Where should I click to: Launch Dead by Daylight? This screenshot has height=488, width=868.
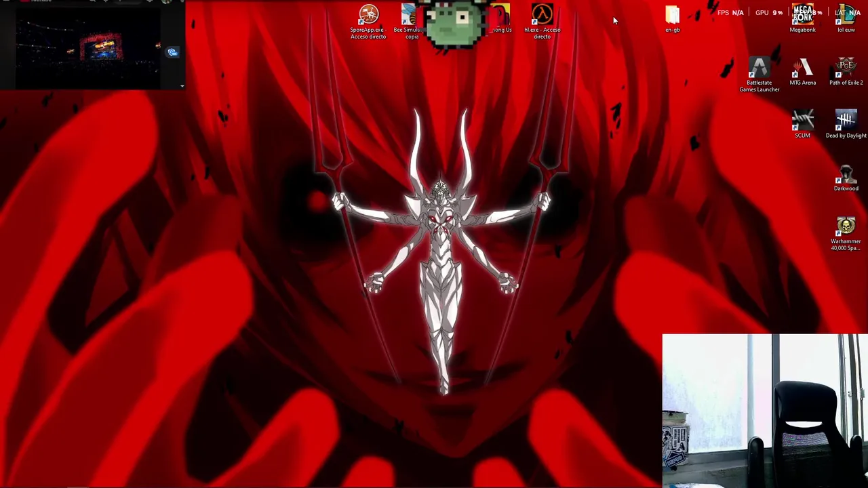(846, 125)
